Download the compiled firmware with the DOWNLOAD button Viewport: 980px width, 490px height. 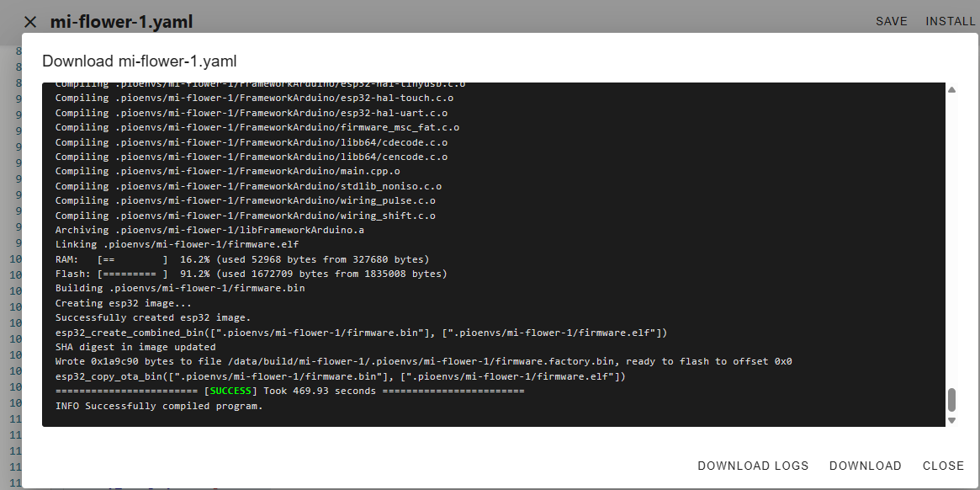[x=865, y=466]
